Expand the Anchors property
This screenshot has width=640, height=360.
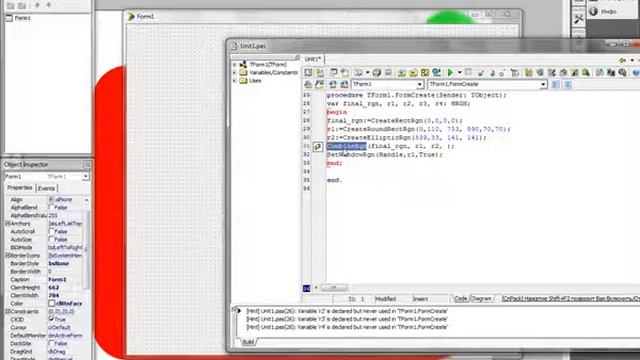7,224
